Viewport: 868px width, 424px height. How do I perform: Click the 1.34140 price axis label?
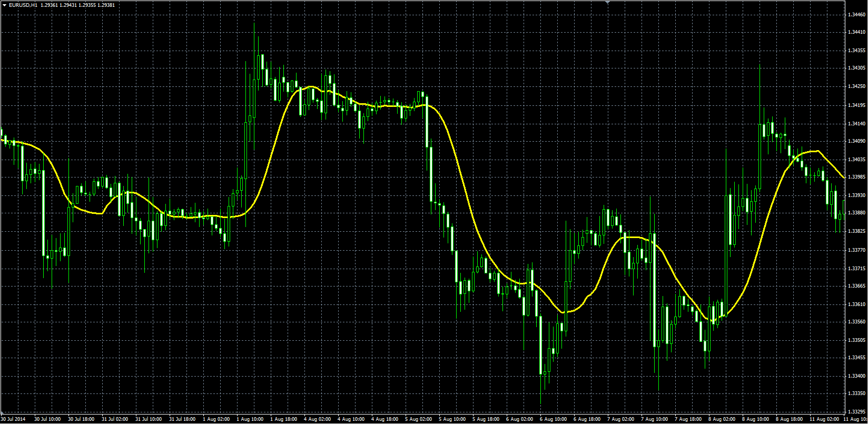[x=857, y=124]
